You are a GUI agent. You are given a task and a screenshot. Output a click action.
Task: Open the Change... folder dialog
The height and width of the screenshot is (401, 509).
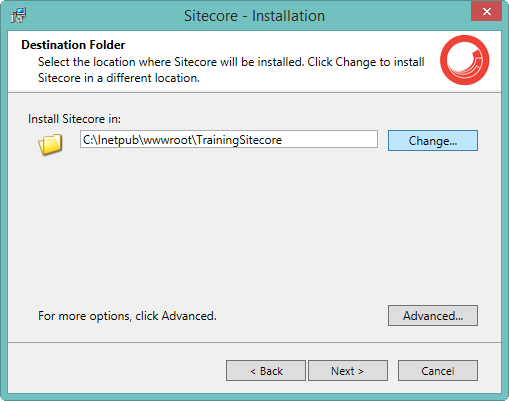433,141
